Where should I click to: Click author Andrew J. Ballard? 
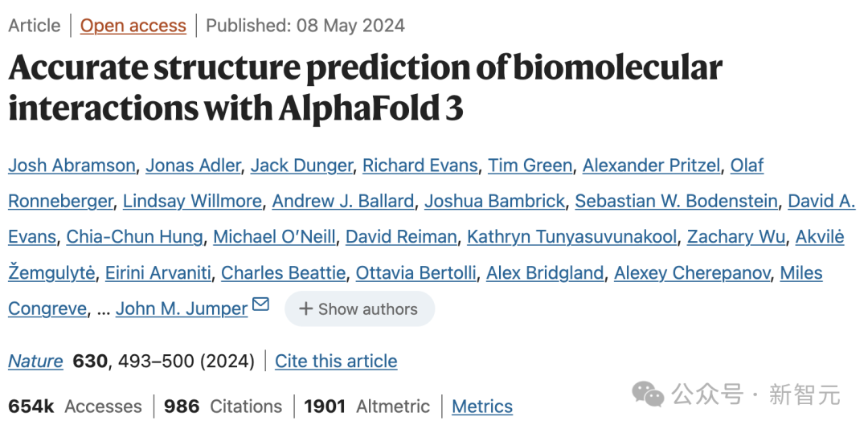coord(342,201)
